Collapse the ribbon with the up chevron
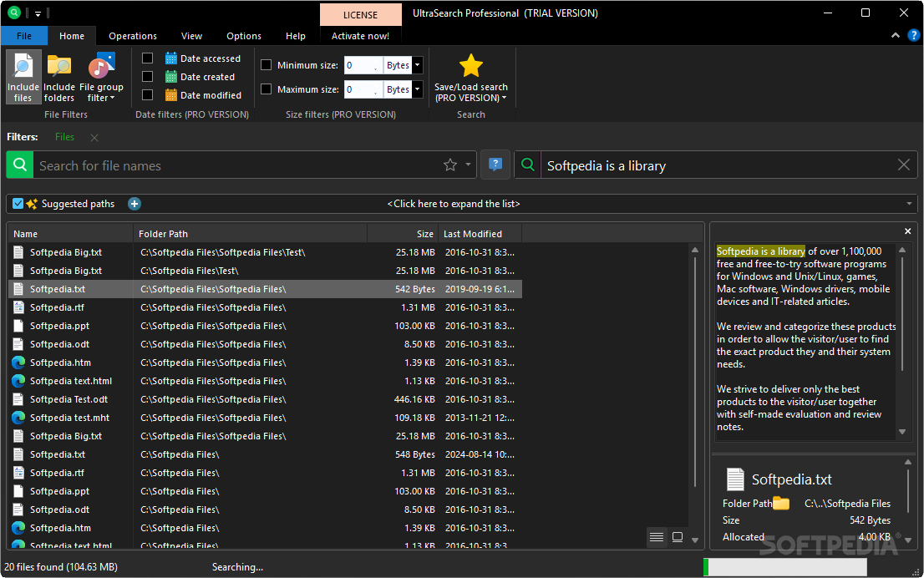The height and width of the screenshot is (578, 924). point(895,35)
